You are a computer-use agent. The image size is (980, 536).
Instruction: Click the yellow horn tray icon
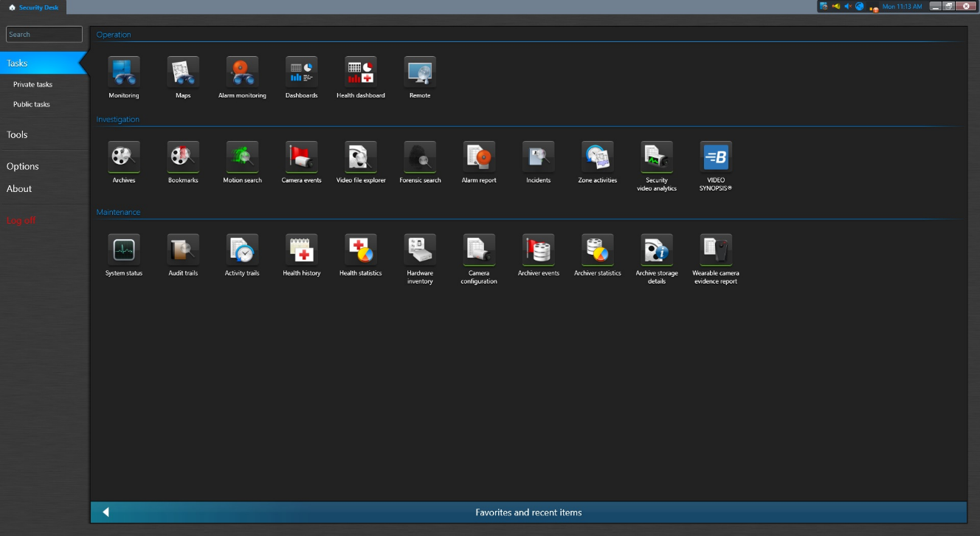pos(836,6)
